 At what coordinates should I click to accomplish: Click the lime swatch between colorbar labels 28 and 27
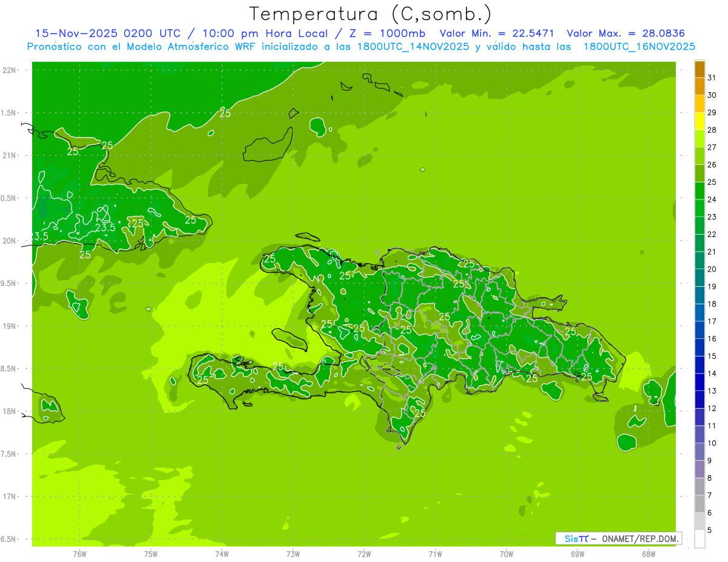(x=699, y=138)
